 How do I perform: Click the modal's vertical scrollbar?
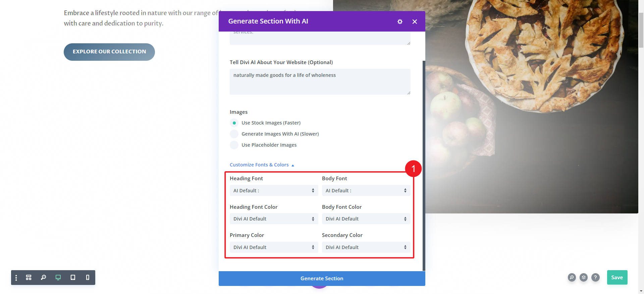[x=424, y=165]
